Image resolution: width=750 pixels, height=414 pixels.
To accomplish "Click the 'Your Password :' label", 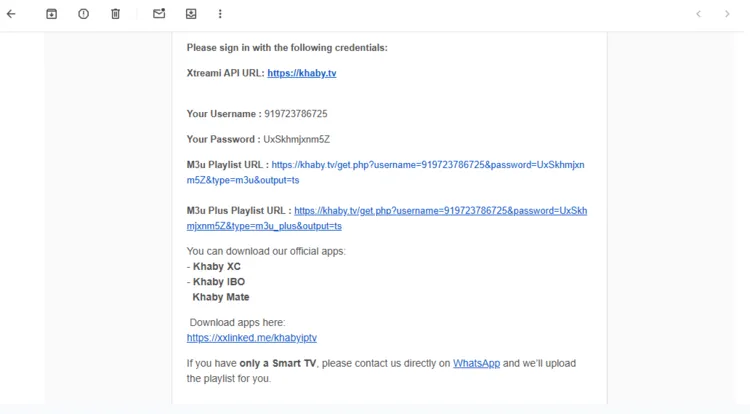I will pos(223,139).
